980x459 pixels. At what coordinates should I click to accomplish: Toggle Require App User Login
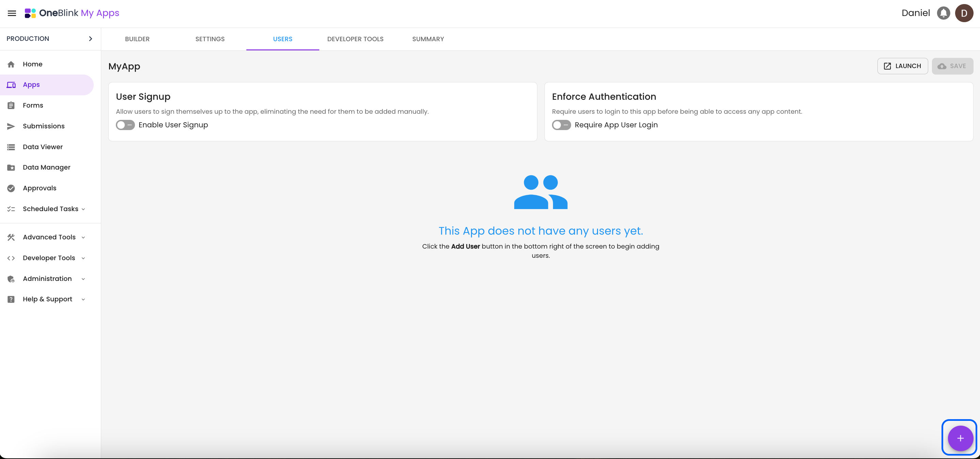(x=561, y=125)
